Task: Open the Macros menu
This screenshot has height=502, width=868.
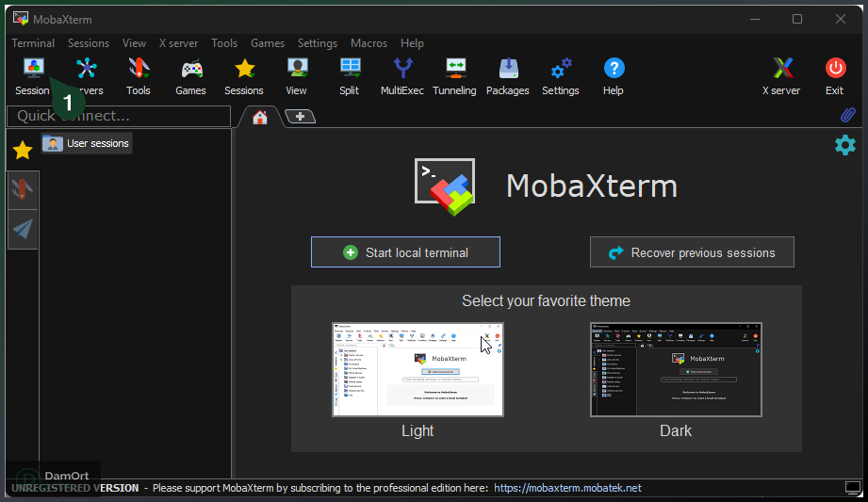Action: pos(368,43)
